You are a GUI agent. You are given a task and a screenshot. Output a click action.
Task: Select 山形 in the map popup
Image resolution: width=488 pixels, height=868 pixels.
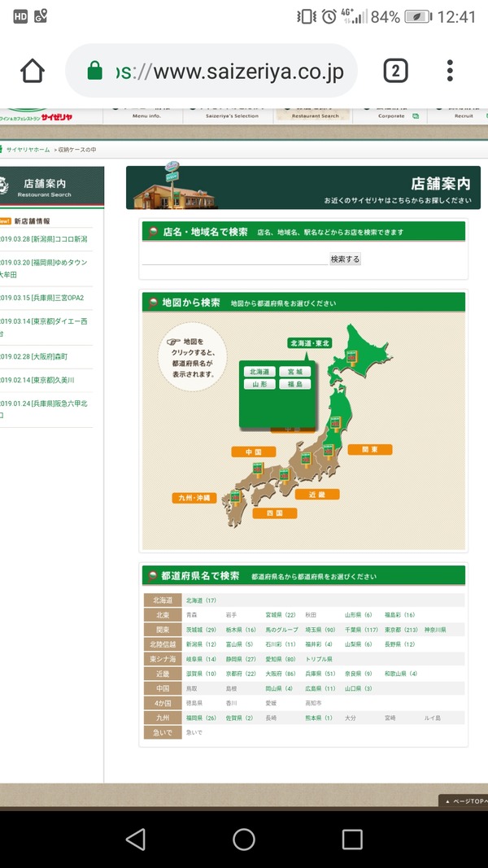pos(259,384)
